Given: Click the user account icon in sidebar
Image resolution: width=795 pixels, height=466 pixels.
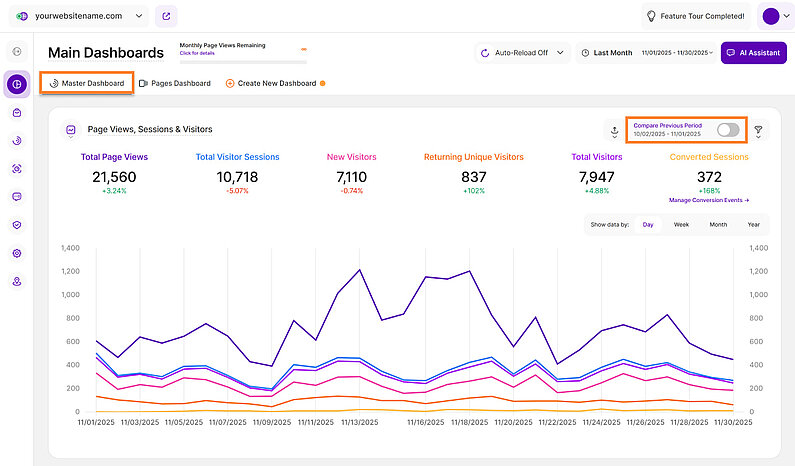Looking at the screenshot, I should 17,282.
